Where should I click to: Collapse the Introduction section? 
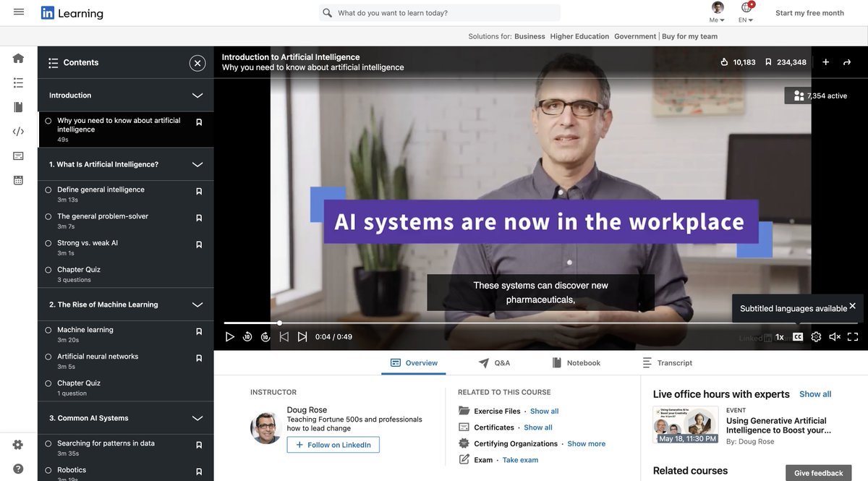click(197, 95)
